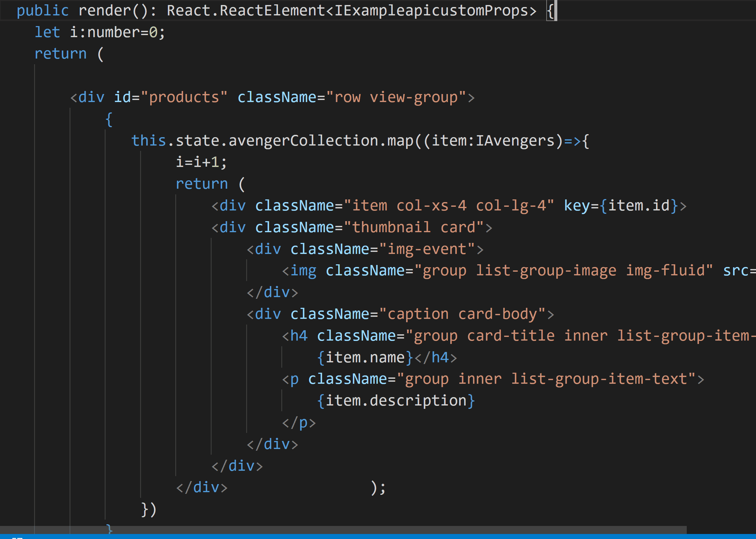Click the 'src' attribute name

pos(736,270)
